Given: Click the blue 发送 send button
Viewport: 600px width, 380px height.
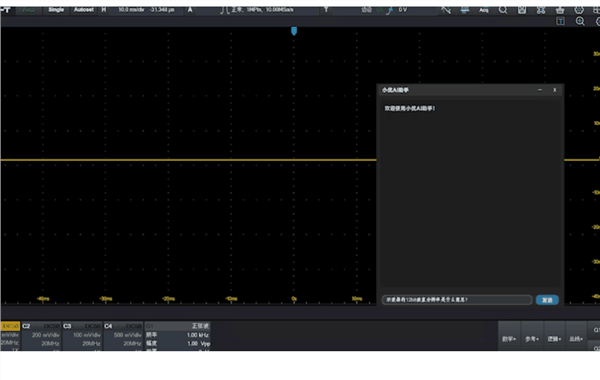Looking at the screenshot, I should pos(547,300).
